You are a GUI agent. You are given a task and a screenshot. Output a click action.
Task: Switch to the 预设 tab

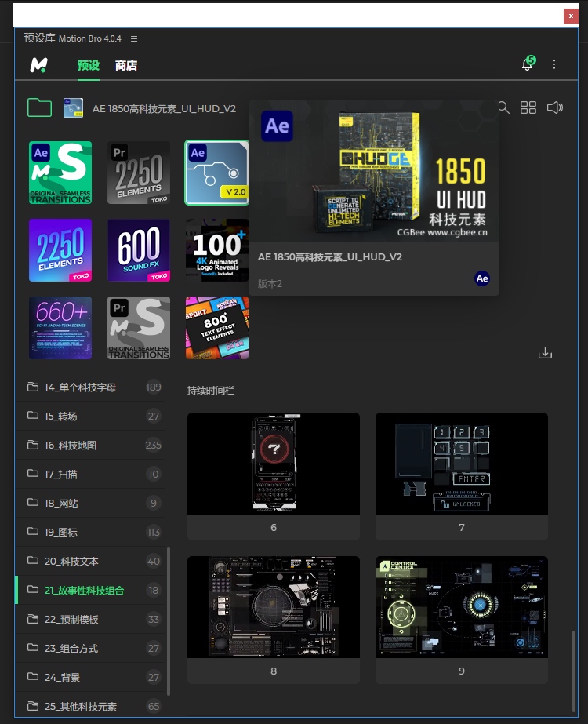[88, 66]
